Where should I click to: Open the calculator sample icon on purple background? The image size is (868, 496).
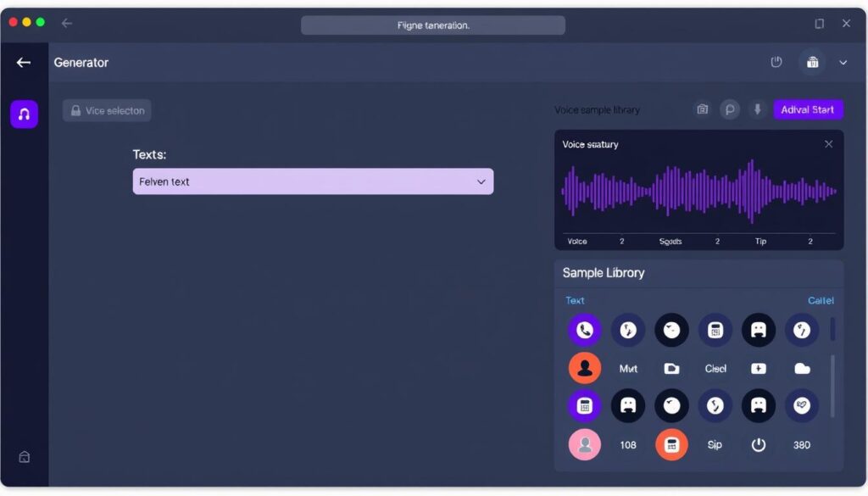coord(585,405)
